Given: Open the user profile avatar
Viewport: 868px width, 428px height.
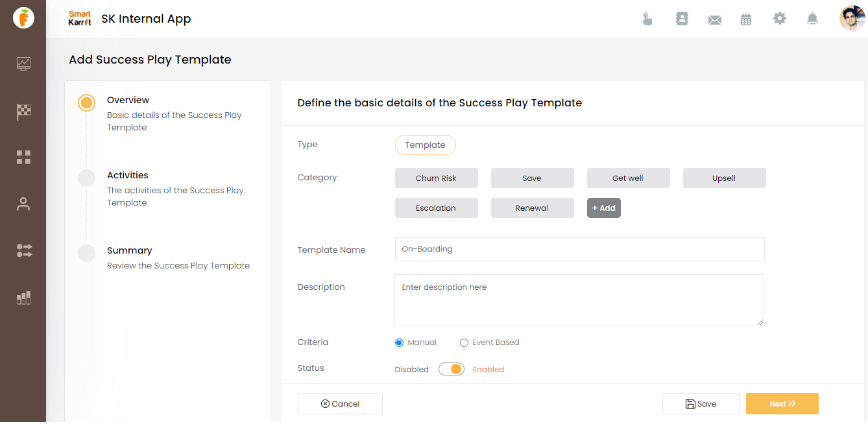Looking at the screenshot, I should pos(852,18).
